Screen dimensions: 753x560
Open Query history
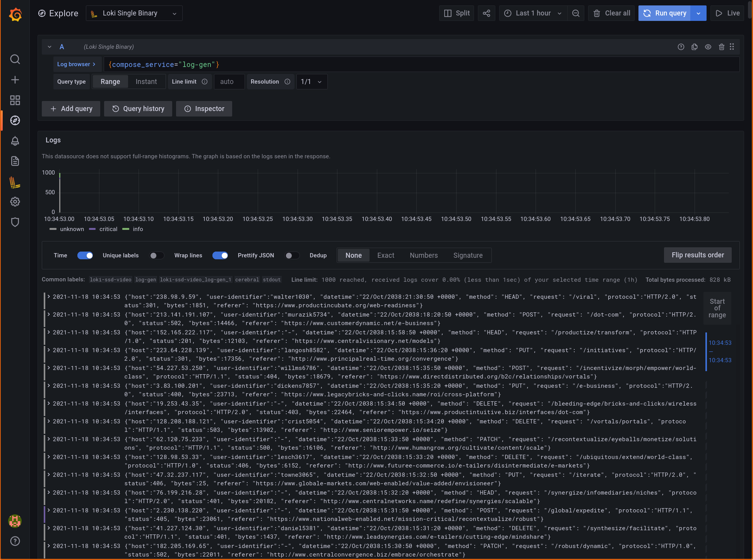pos(138,109)
